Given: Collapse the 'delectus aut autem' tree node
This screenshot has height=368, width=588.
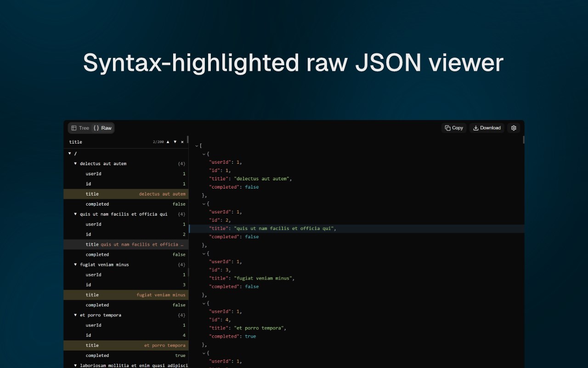Looking at the screenshot, I should point(75,163).
